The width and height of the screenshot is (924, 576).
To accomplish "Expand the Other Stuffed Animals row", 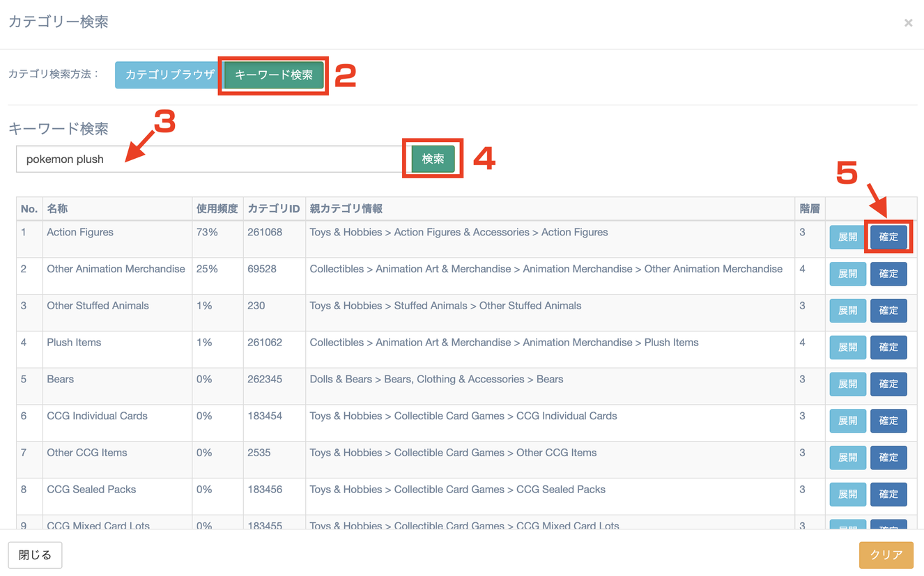I will (x=847, y=311).
